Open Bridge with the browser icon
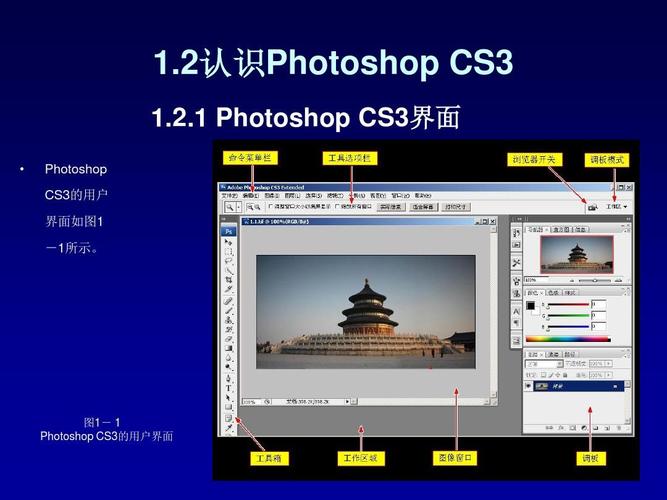The height and width of the screenshot is (500, 667). click(x=592, y=207)
